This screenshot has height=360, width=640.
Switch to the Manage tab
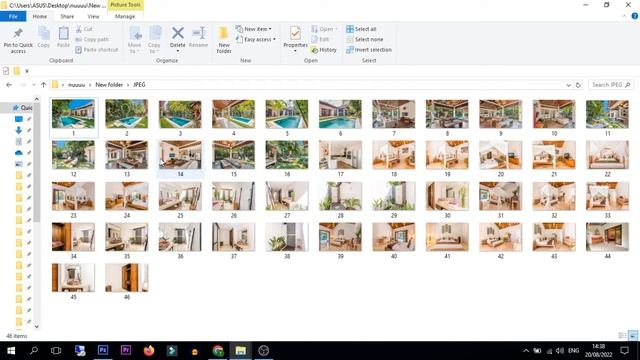125,16
